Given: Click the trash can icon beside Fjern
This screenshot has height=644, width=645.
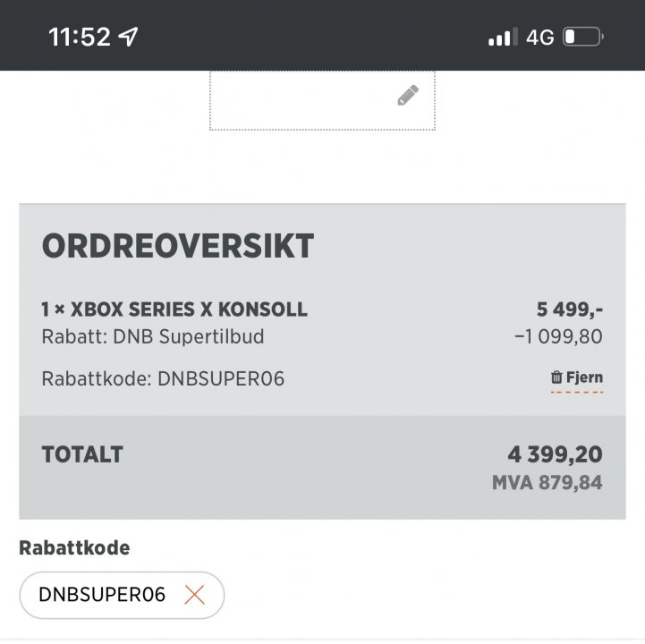Looking at the screenshot, I should point(556,377).
